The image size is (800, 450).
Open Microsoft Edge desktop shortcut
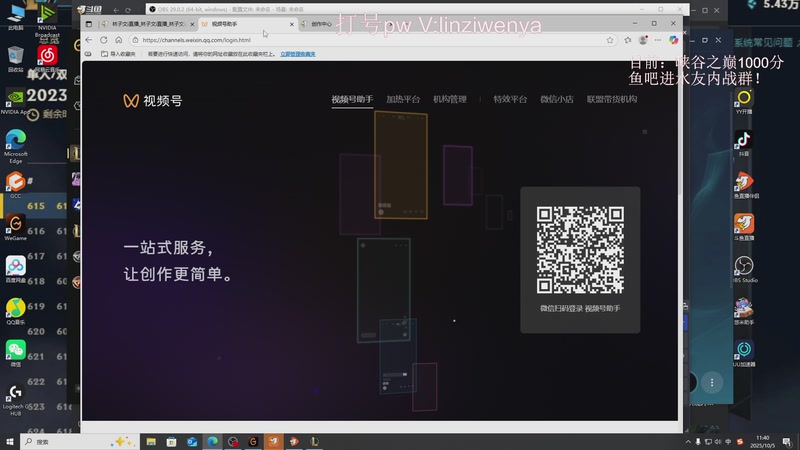[x=16, y=146]
